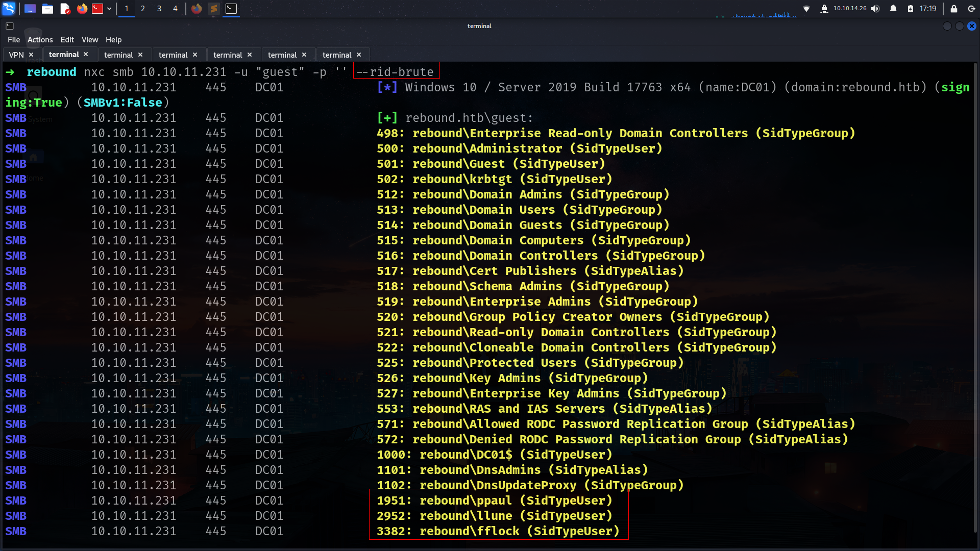Focus the Firefox window in the taskbar
This screenshot has height=551, width=980.
[x=197, y=9]
